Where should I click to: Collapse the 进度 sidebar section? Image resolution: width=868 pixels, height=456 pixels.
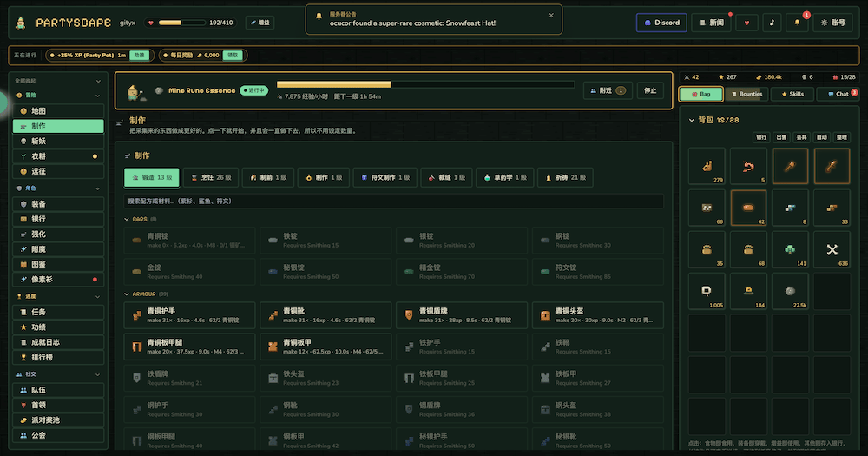tap(58, 296)
